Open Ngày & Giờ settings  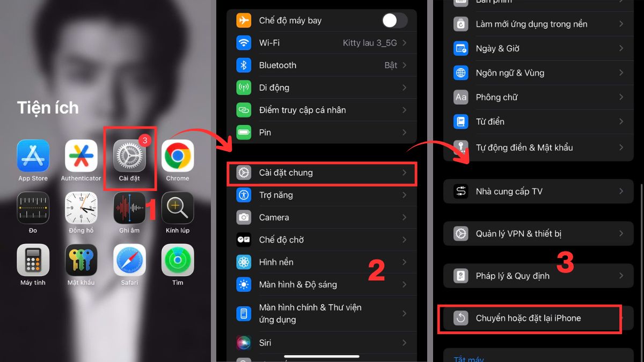click(x=538, y=48)
